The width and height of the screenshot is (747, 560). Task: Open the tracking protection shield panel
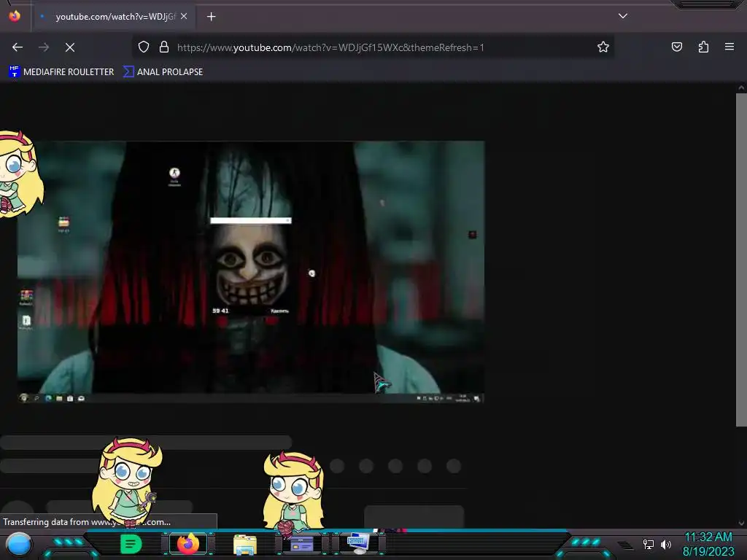pos(144,47)
